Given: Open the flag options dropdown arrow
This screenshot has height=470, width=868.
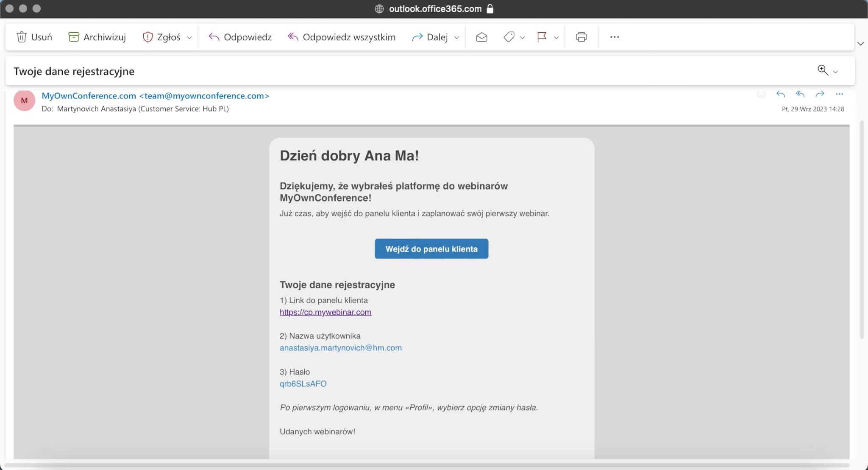Looking at the screenshot, I should point(557,37).
